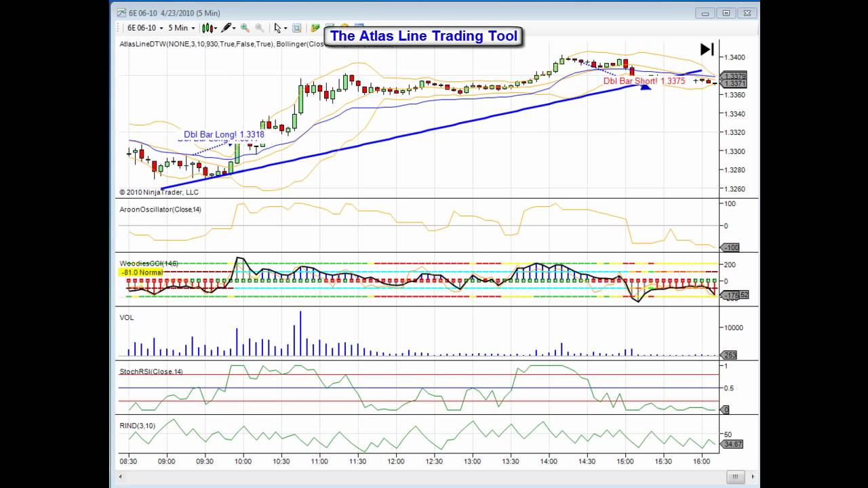Viewport: 868px width, 488px height.
Task: Take a chart snapshot with the camera icon
Action: pos(297,28)
